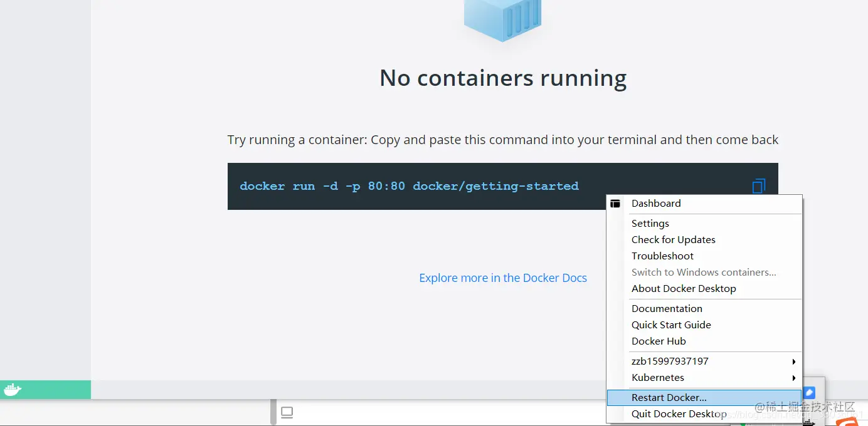Viewport: 868px width, 426px height.
Task: Open Documentation menu entry
Action: [x=704, y=309]
